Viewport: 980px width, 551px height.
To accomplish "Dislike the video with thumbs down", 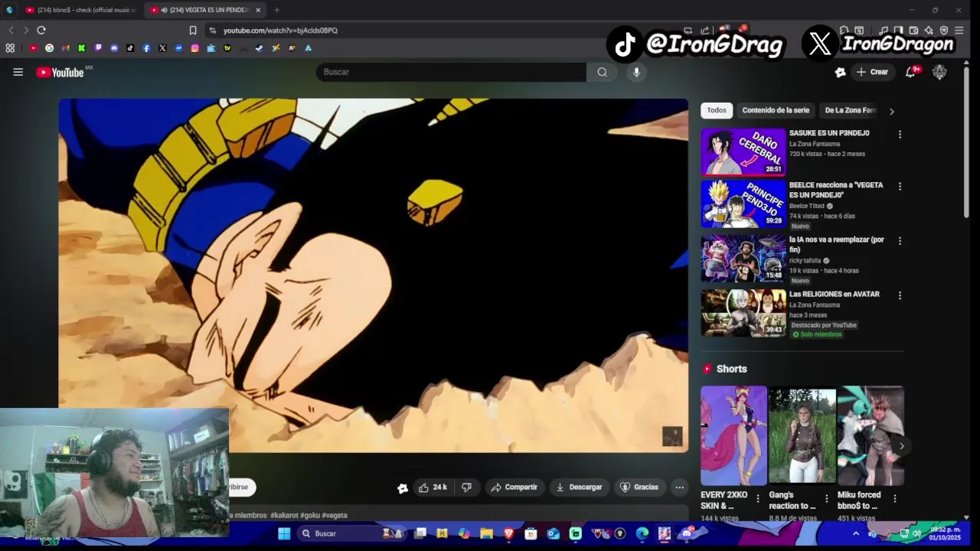I will pos(466,487).
